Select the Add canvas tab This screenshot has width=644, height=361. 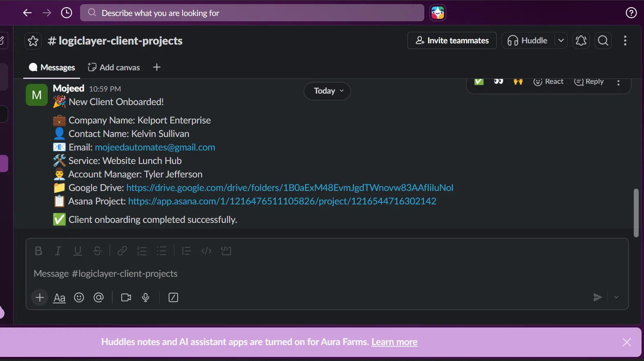point(114,67)
